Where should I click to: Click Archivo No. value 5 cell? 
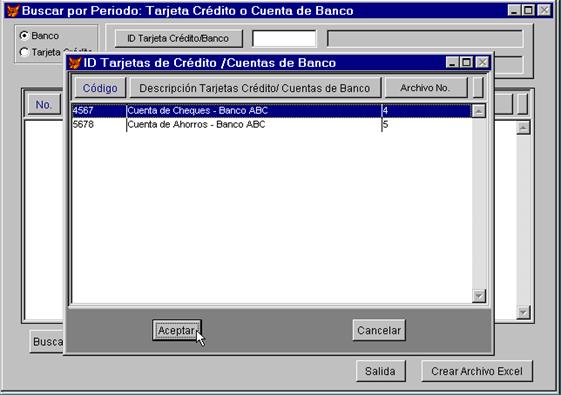point(426,125)
